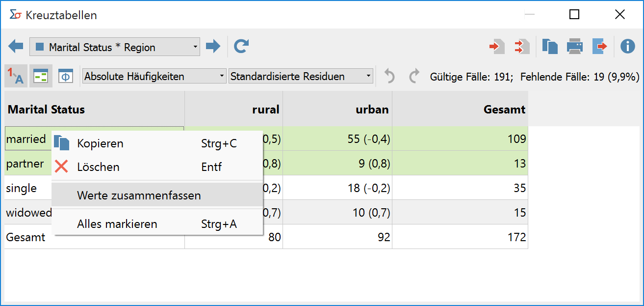Print the crosstab table
The width and height of the screenshot is (644, 306).
(574, 47)
